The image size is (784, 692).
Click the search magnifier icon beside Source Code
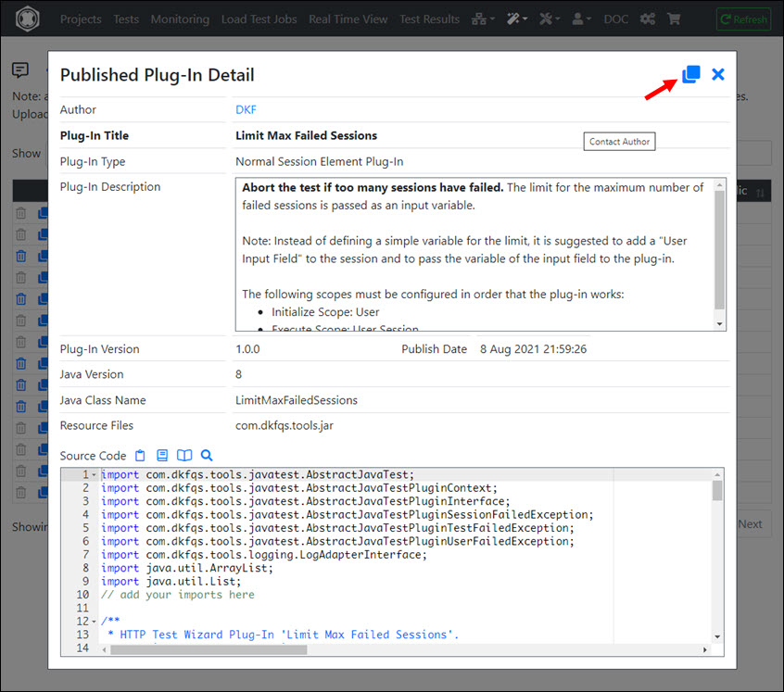click(207, 455)
